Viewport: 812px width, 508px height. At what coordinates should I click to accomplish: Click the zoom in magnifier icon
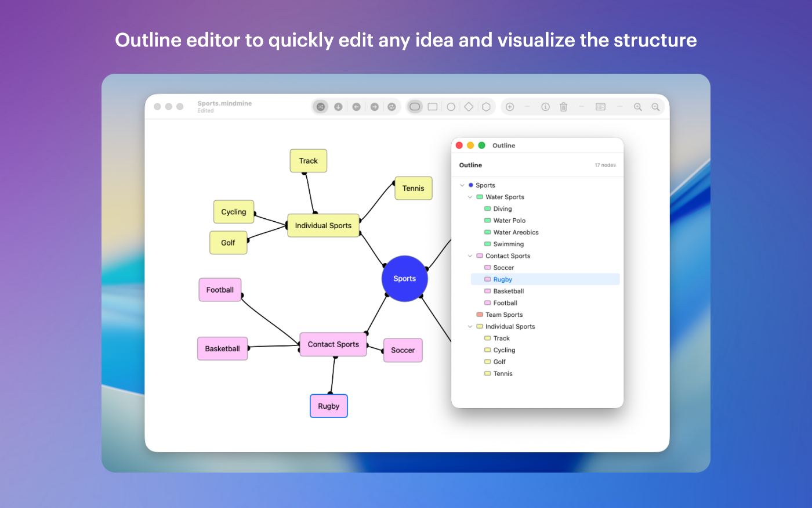pyautogui.click(x=637, y=107)
